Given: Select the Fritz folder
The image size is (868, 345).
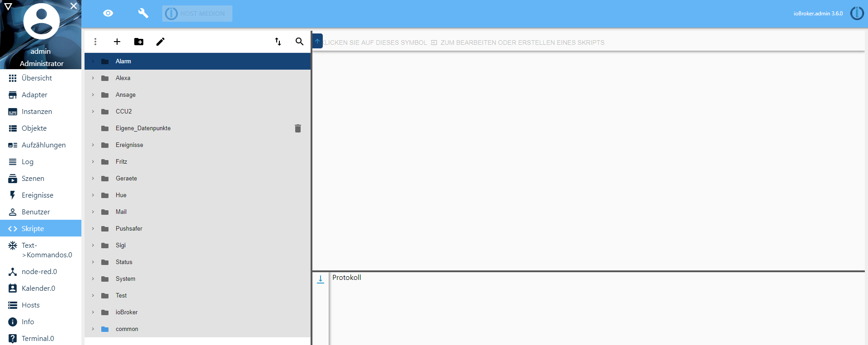Looking at the screenshot, I should pos(198,161).
